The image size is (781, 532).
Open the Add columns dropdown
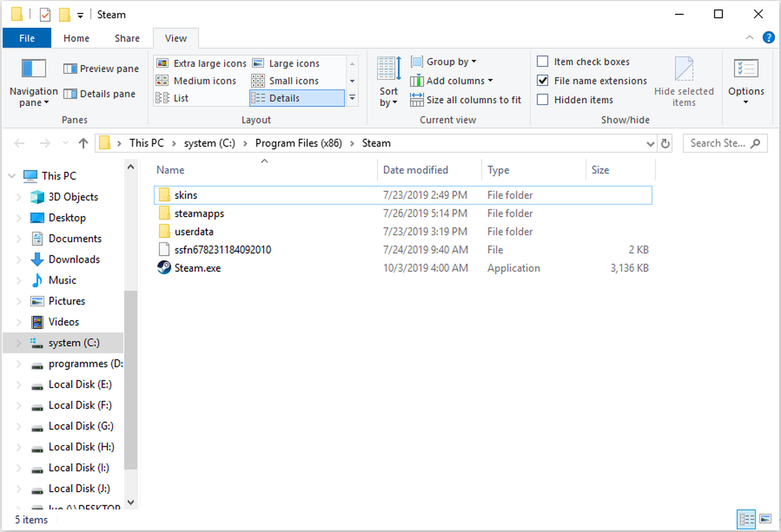(x=451, y=81)
